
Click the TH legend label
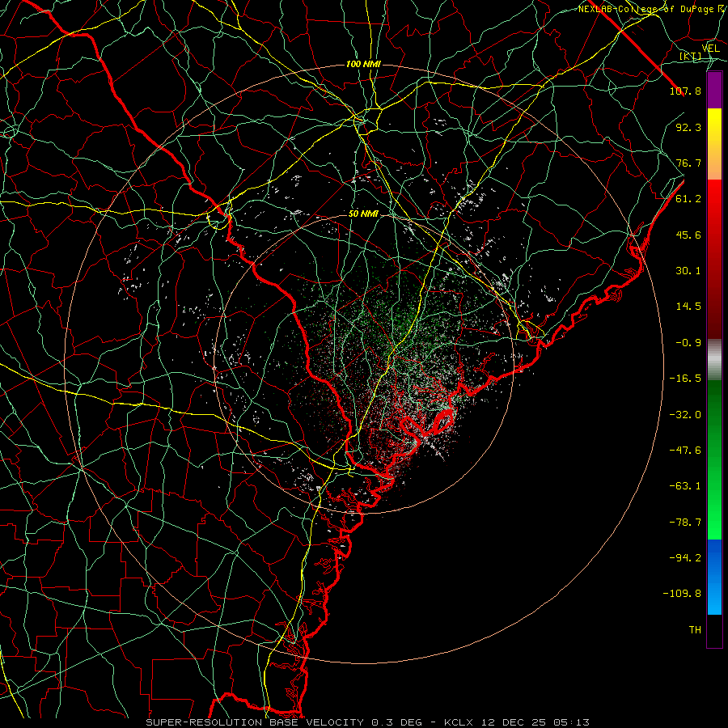click(x=695, y=630)
